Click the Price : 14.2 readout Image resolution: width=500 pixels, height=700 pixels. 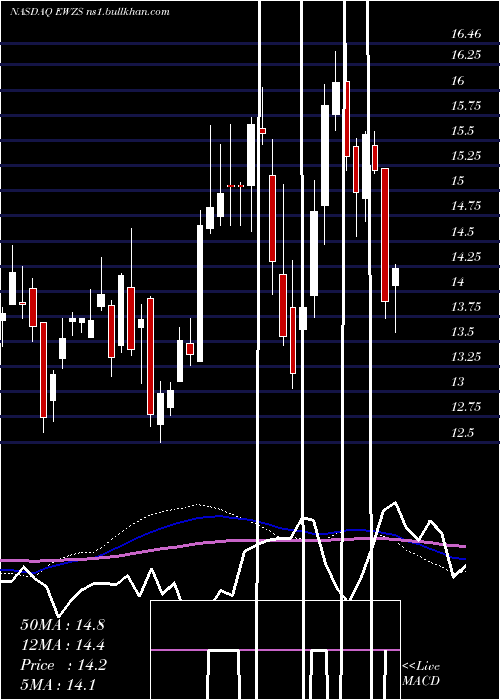[x=63, y=665]
